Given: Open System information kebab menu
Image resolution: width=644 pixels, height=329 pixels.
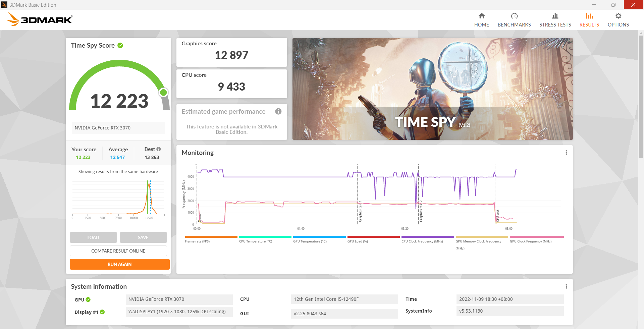Looking at the screenshot, I should tap(566, 286).
